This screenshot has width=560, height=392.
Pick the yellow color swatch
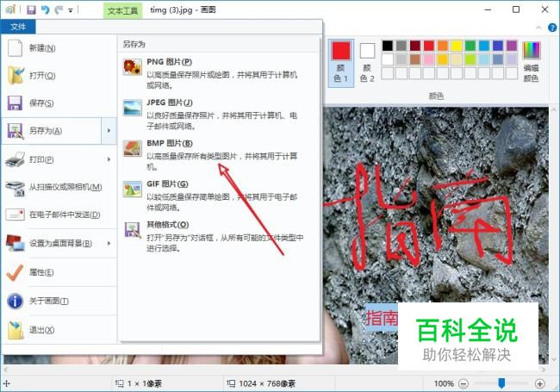(457, 46)
